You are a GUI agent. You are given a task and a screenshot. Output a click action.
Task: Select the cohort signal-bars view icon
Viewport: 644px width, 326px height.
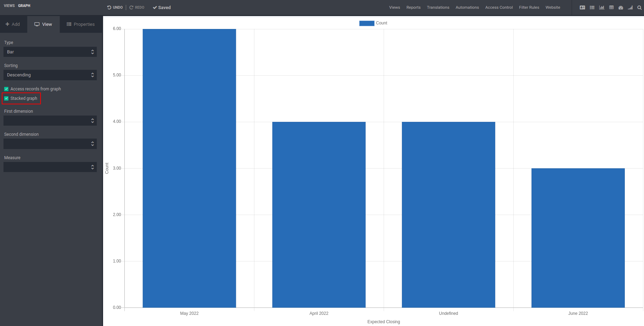630,7
